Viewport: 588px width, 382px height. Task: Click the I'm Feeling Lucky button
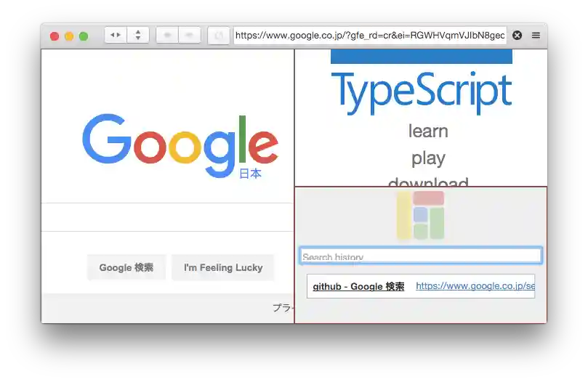pyautogui.click(x=223, y=268)
